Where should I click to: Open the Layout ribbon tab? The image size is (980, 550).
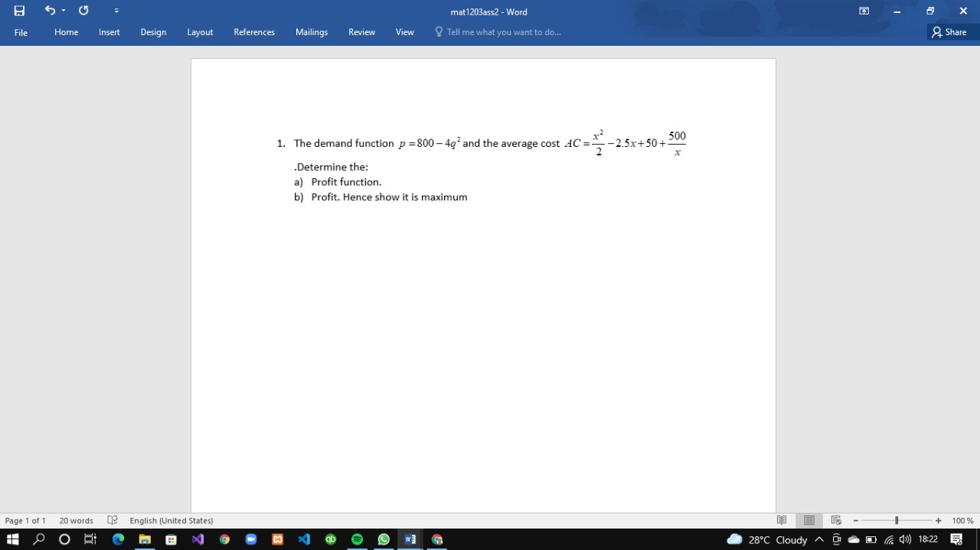coord(200,32)
